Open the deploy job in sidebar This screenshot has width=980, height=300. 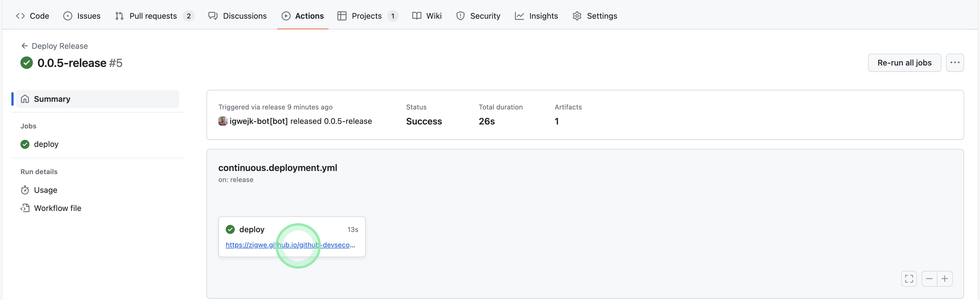46,144
